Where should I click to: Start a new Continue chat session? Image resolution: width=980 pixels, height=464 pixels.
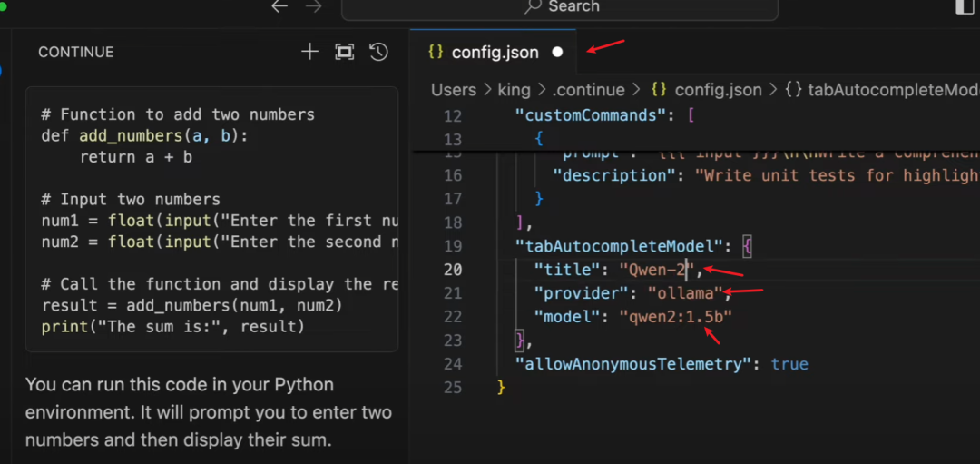tap(309, 52)
